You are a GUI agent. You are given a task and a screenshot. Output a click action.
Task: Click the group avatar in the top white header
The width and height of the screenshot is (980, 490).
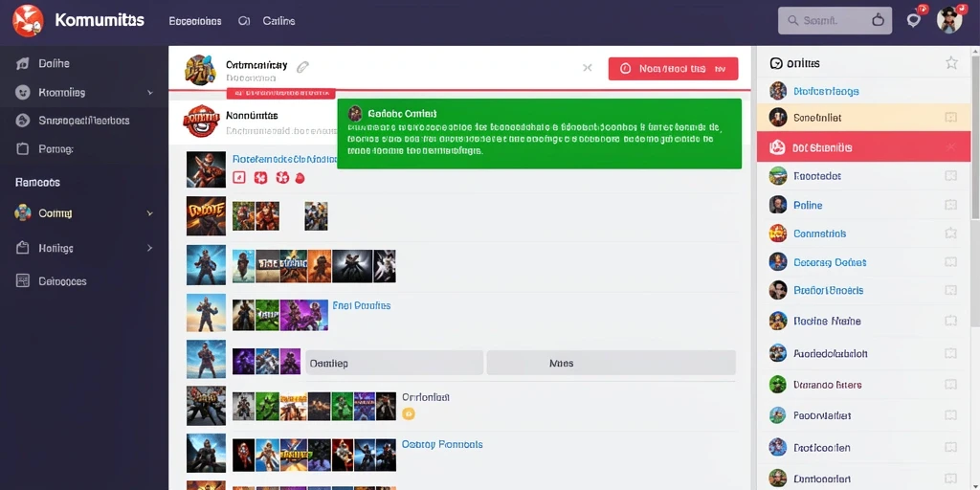pos(201,69)
